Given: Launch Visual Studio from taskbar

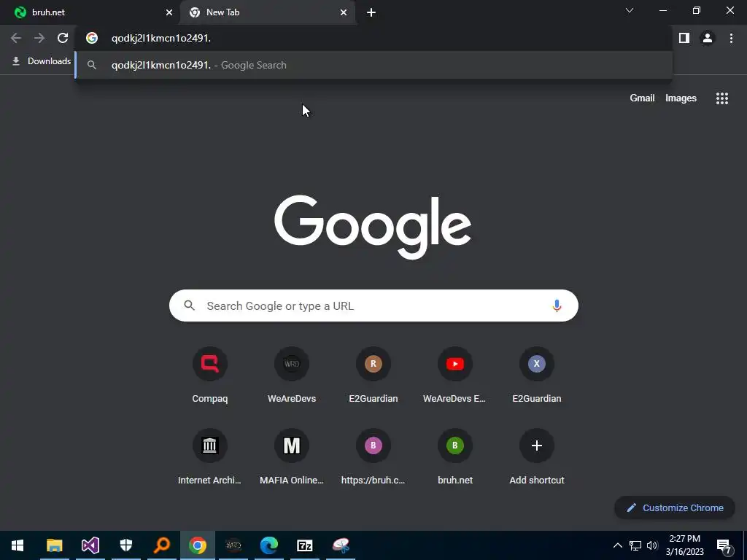Looking at the screenshot, I should [x=90, y=545].
